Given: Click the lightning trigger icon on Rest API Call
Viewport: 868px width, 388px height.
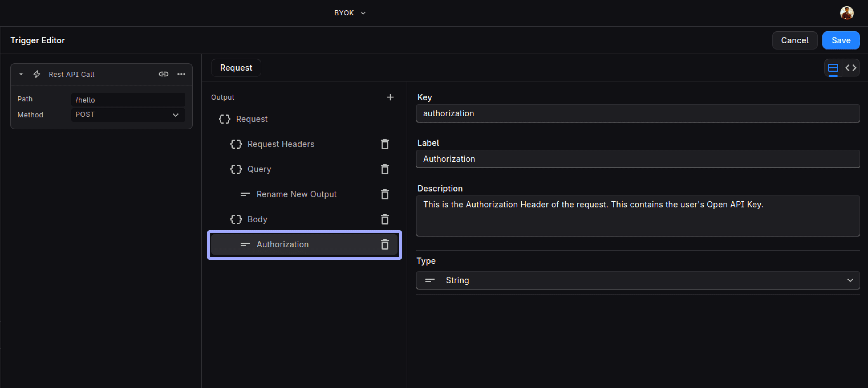Looking at the screenshot, I should coord(36,74).
